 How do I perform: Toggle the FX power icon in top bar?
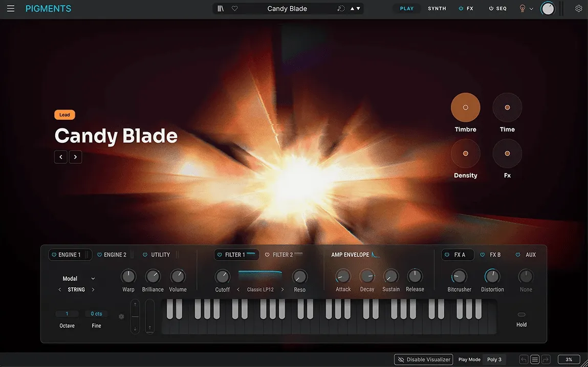tap(461, 8)
